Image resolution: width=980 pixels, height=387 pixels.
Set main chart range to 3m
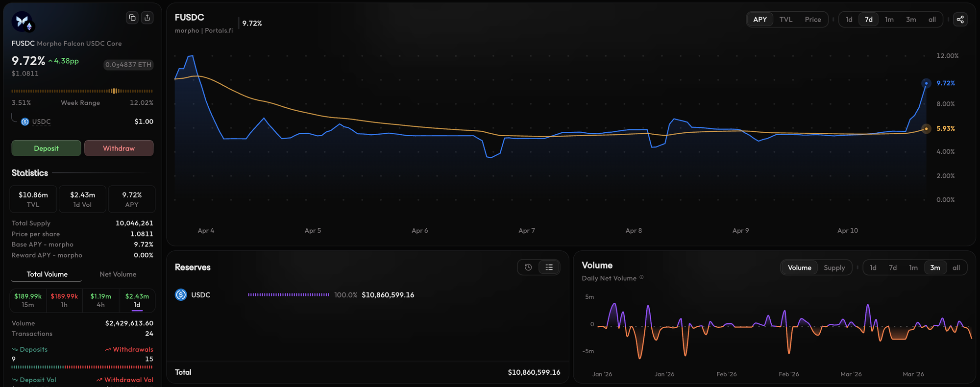[x=911, y=20]
